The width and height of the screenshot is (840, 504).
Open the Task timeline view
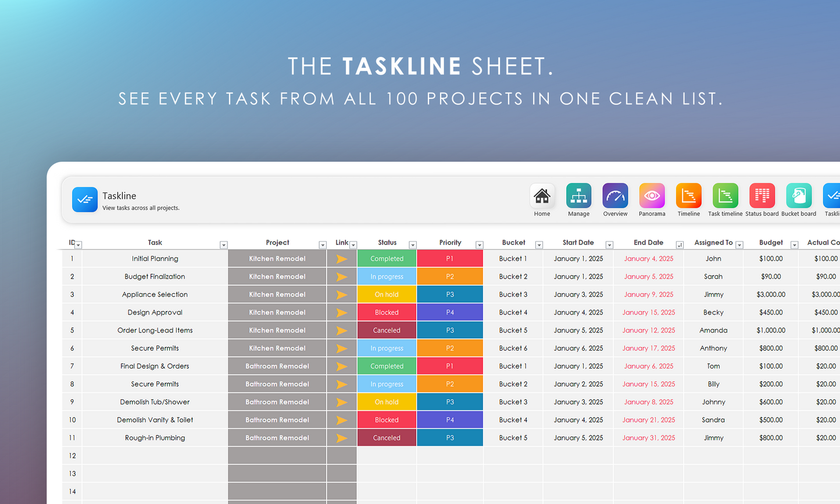click(725, 196)
